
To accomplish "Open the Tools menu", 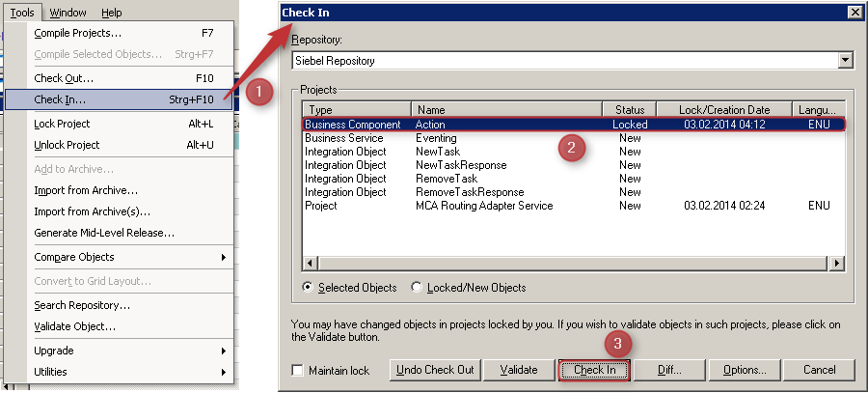I will pyautogui.click(x=22, y=13).
